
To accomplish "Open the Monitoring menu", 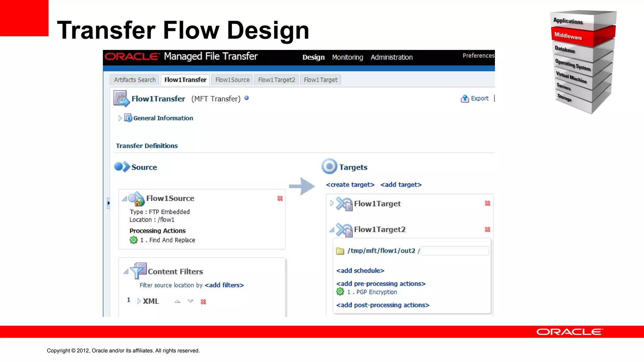I will click(347, 57).
